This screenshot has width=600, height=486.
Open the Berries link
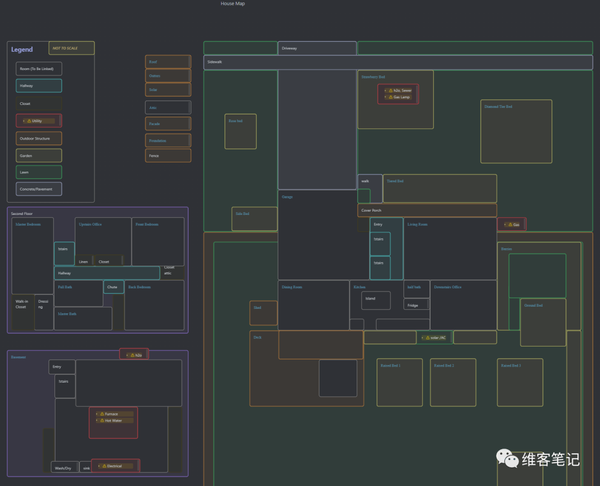coord(506,249)
